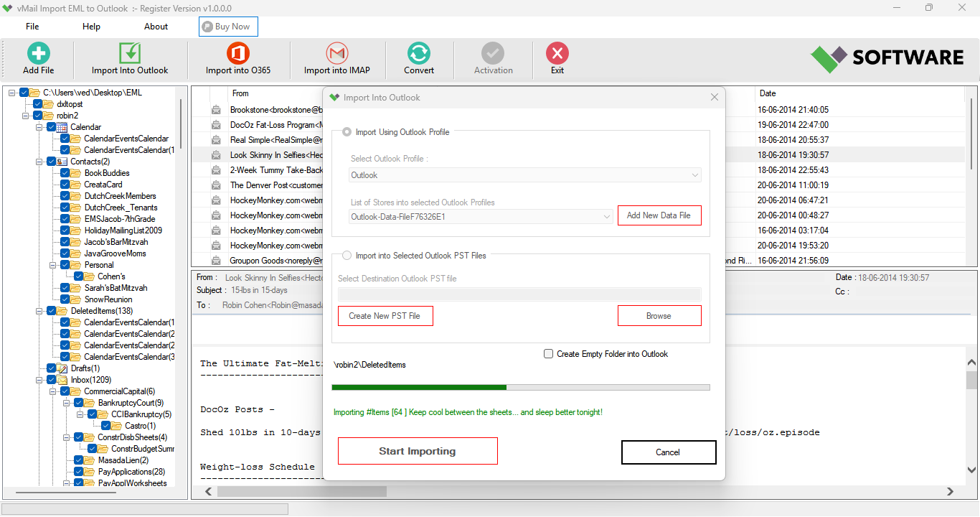The height and width of the screenshot is (517, 980).
Task: Click the Browse button
Action: click(659, 316)
